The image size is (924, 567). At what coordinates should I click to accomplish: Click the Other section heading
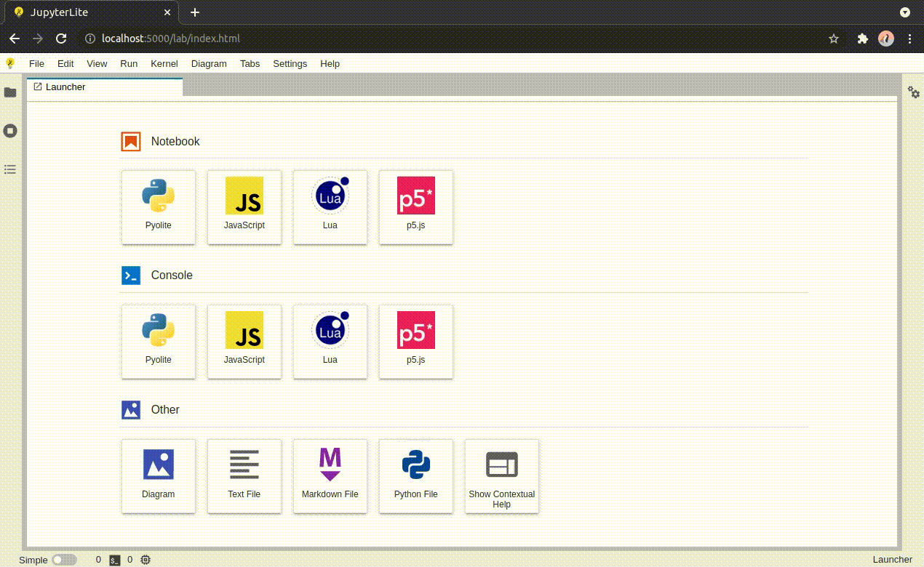tap(165, 410)
